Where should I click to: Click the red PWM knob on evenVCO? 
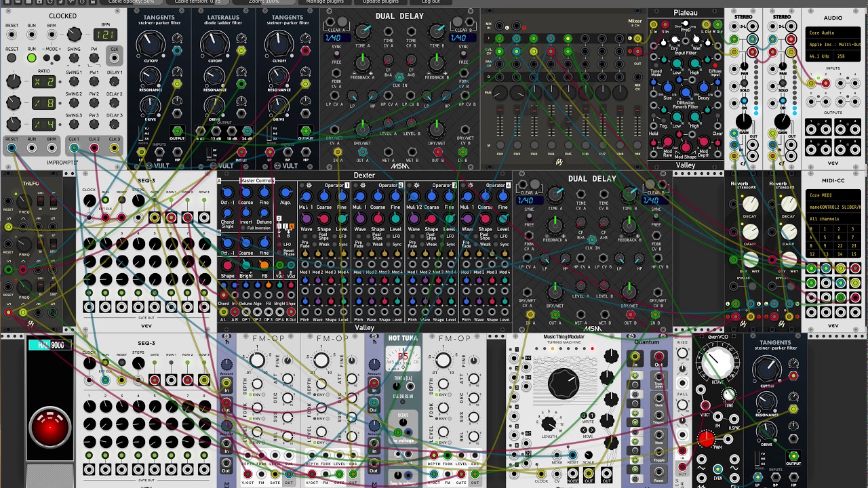click(x=706, y=439)
